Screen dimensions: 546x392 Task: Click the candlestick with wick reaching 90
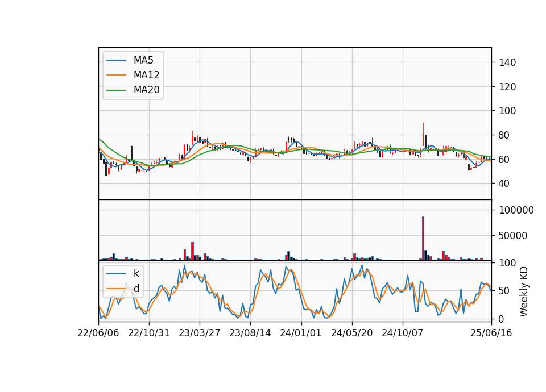tap(423, 134)
